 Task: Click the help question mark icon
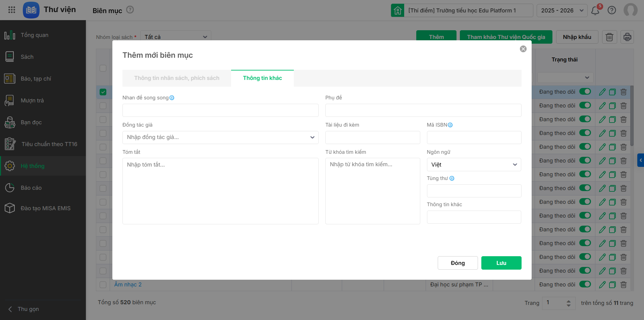[x=612, y=10]
